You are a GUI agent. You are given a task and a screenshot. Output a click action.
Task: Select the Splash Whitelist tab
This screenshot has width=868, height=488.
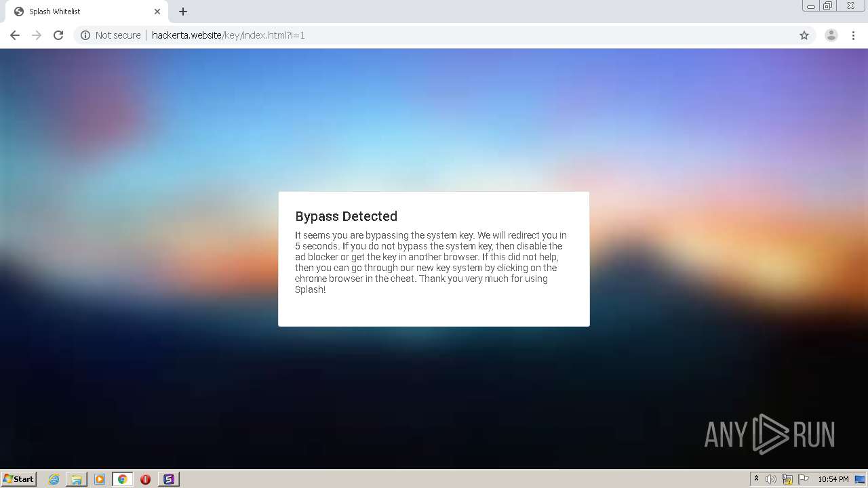(87, 12)
